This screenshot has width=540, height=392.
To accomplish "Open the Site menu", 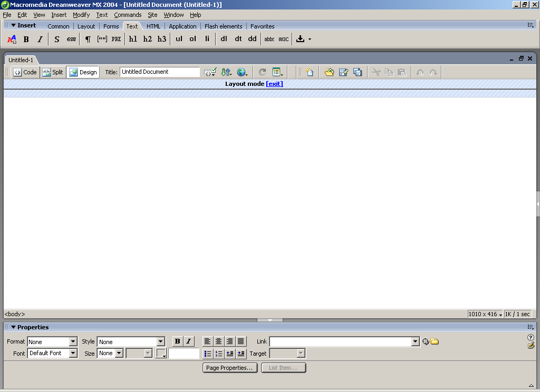I will pyautogui.click(x=152, y=15).
